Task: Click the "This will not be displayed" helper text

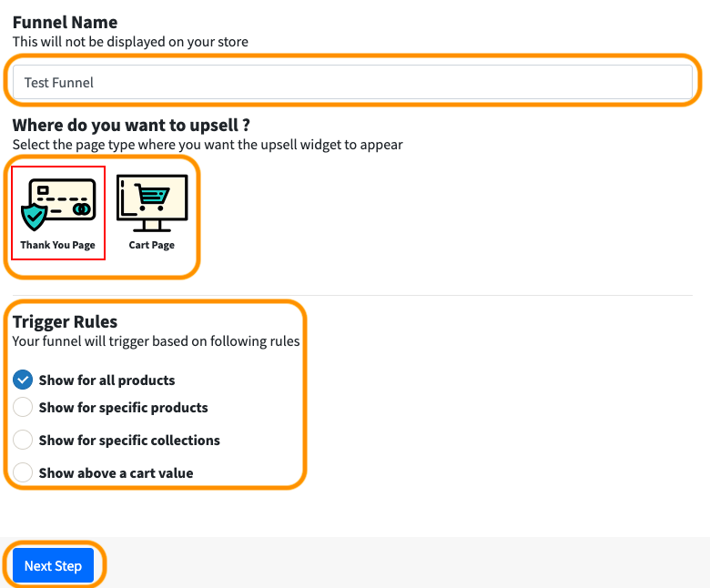Action: (130, 42)
